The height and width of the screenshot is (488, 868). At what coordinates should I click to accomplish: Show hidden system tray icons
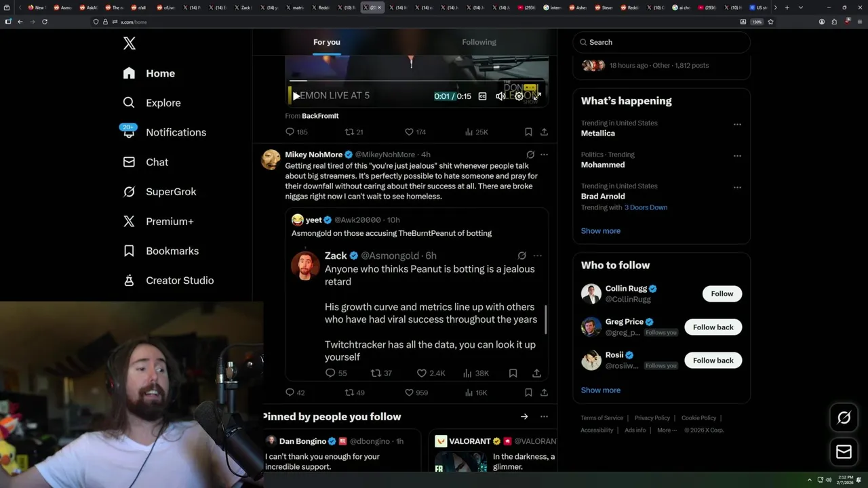point(810,480)
